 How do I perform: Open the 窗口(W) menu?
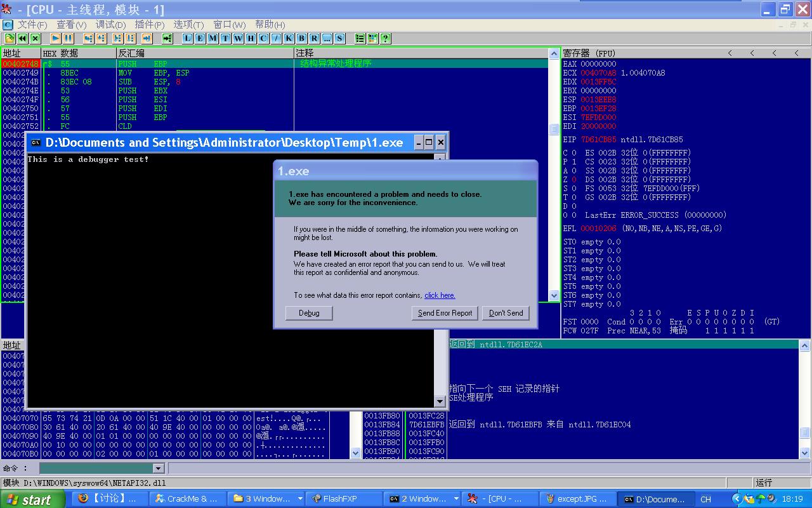coord(229,25)
